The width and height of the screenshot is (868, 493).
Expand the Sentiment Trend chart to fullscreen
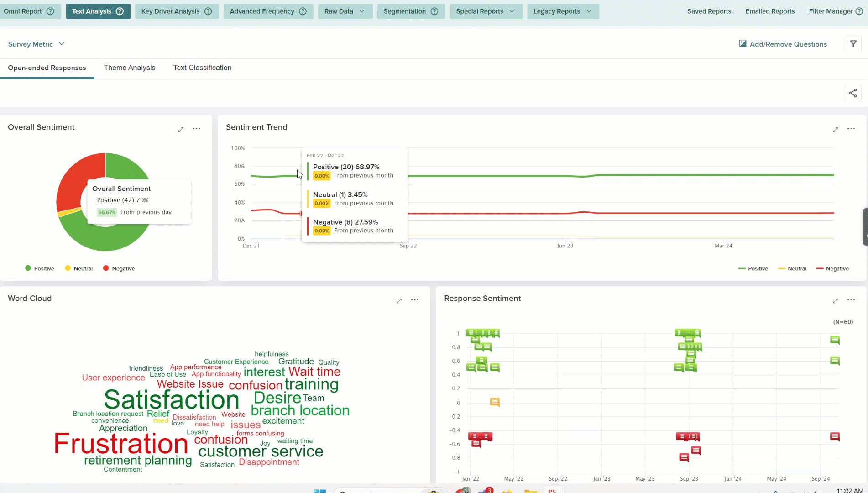click(x=835, y=130)
